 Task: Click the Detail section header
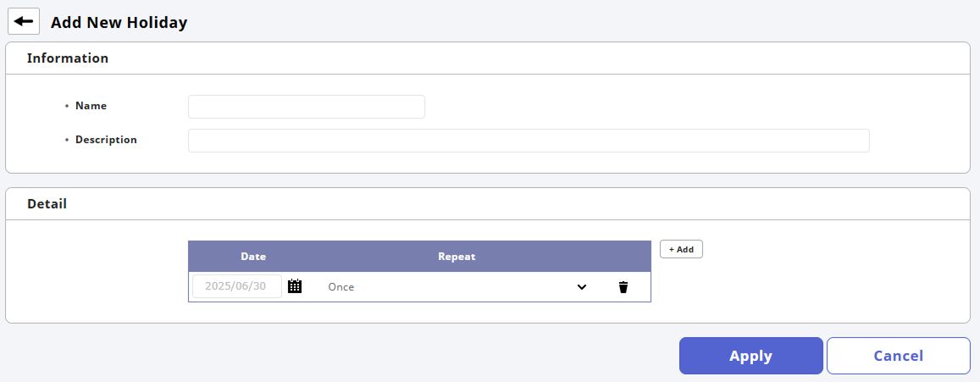pos(47,204)
